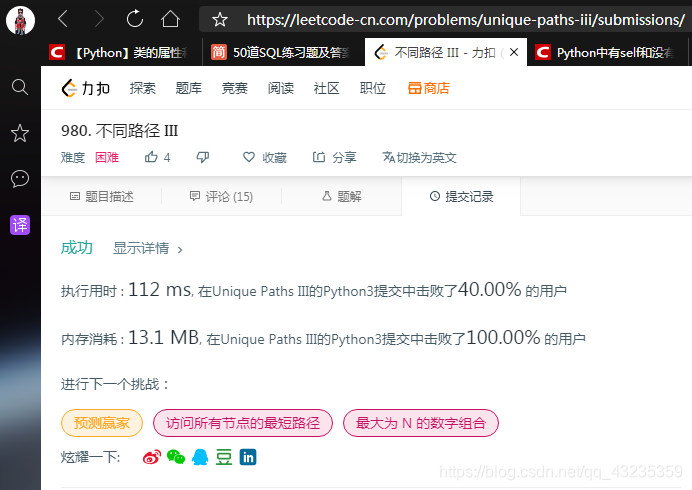Click the browser forward arrow

click(99, 19)
